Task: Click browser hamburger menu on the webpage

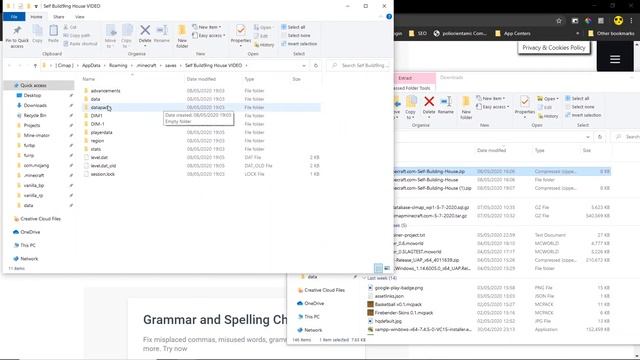Action: (x=615, y=59)
